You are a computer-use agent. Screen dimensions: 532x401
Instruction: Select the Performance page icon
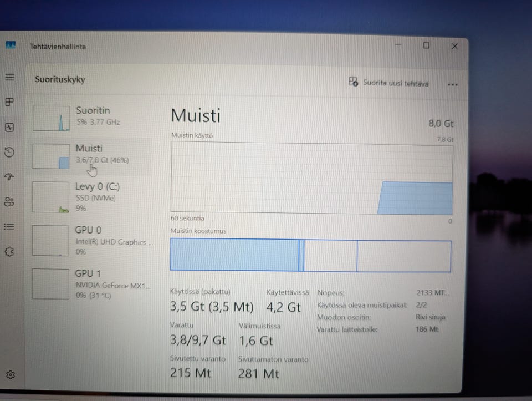(x=9, y=128)
